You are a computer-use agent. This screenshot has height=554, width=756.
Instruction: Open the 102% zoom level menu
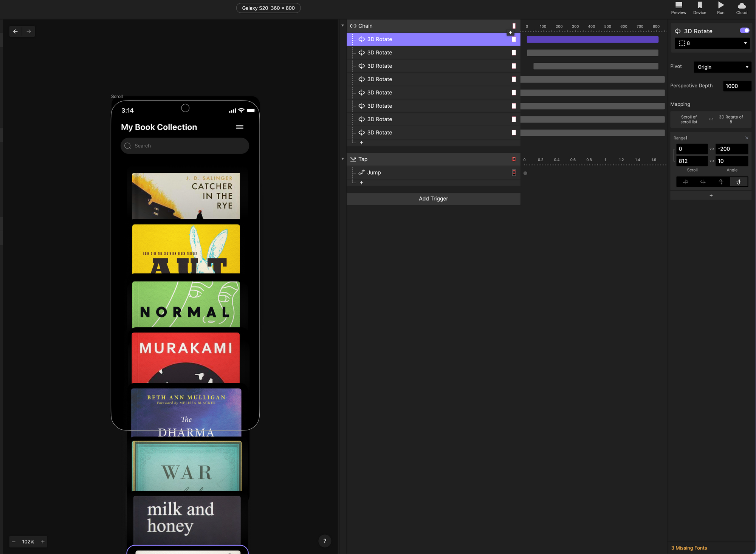coord(28,542)
